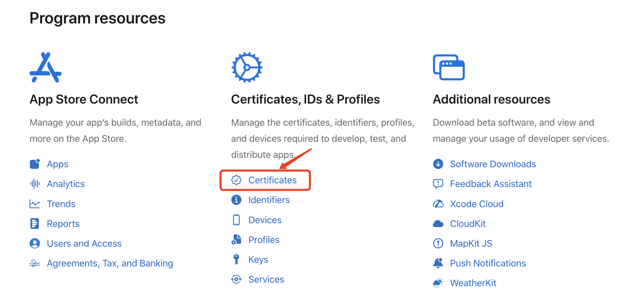Screen dimensions: 644x305
Task: Click the Software Downloads arrow icon
Action: tap(438, 164)
